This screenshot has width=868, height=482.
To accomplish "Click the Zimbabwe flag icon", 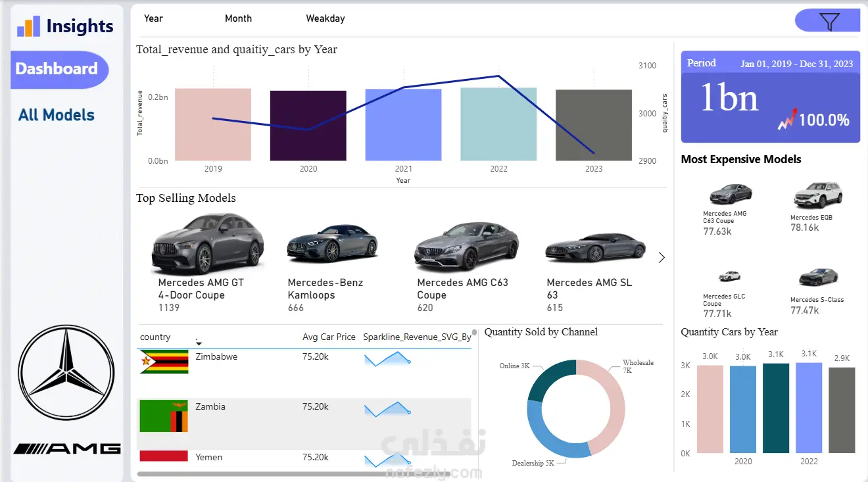I will point(164,362).
